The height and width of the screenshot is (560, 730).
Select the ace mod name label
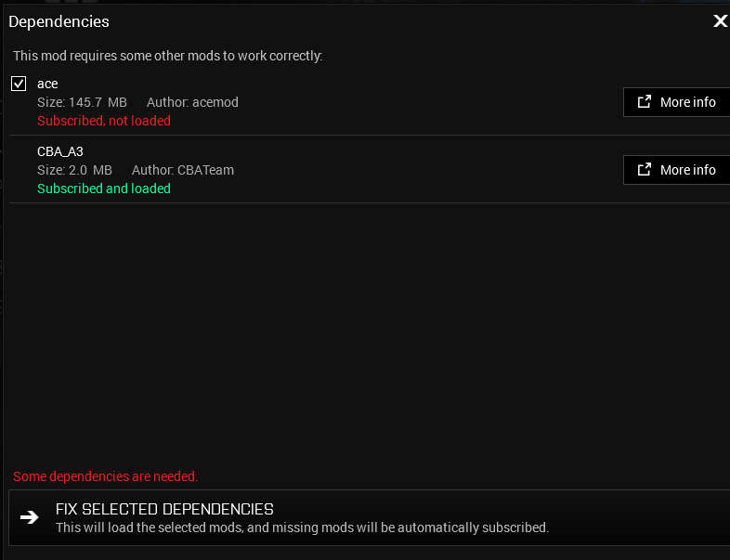(x=47, y=84)
